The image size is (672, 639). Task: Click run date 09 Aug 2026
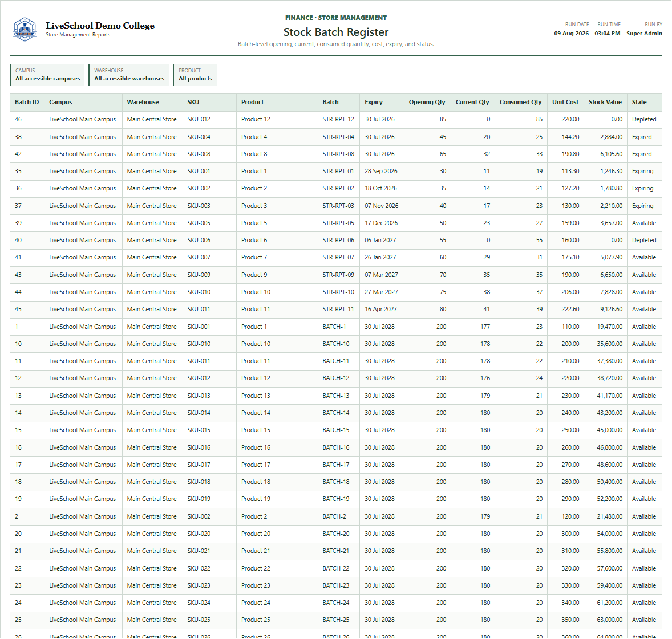pos(571,34)
